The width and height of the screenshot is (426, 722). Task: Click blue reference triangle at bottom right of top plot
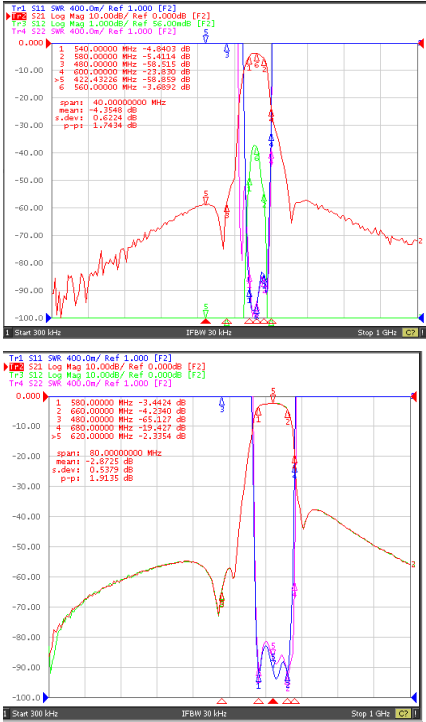420,317
